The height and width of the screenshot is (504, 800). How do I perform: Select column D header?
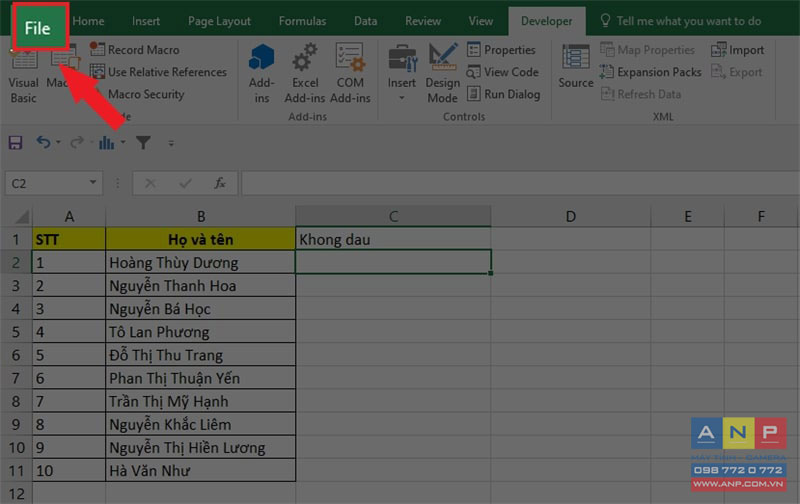pos(570,216)
